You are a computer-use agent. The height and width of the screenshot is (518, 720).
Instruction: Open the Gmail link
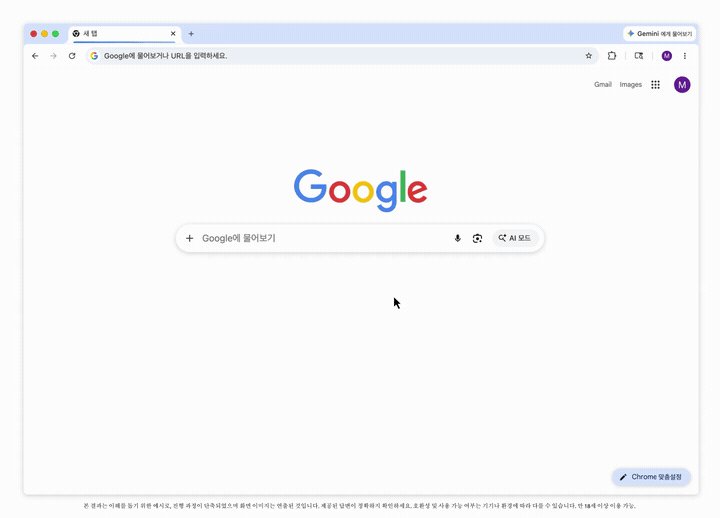603,84
